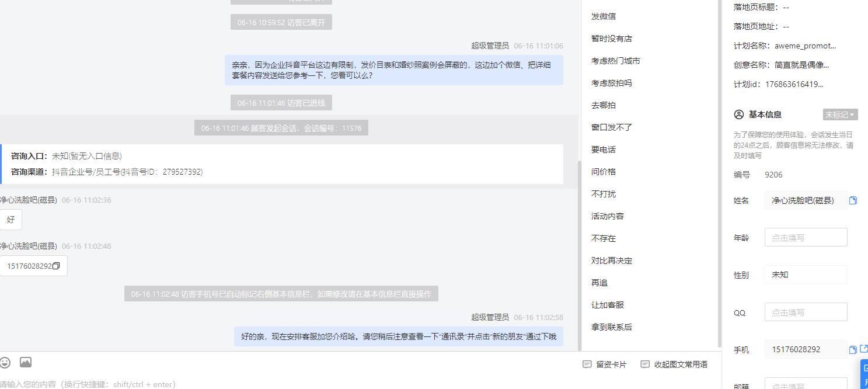This screenshot has width=868, height=389.
Task: Choose quick reply 让加客服
Action: [608, 305]
